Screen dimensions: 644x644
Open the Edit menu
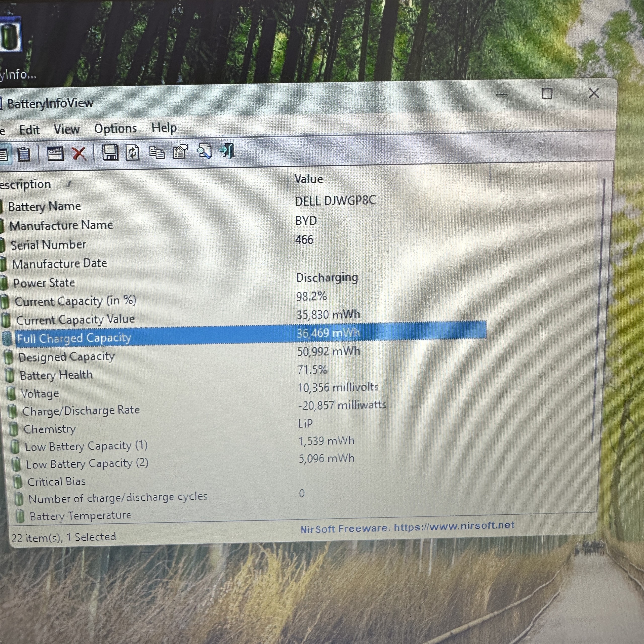(29, 130)
